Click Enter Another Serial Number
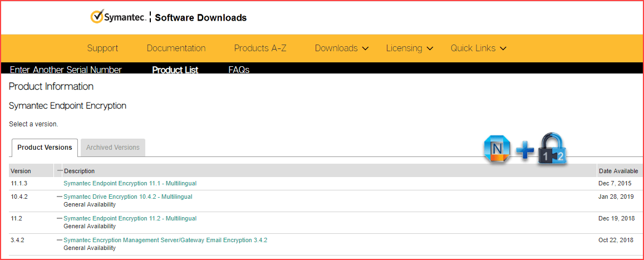 coord(66,70)
